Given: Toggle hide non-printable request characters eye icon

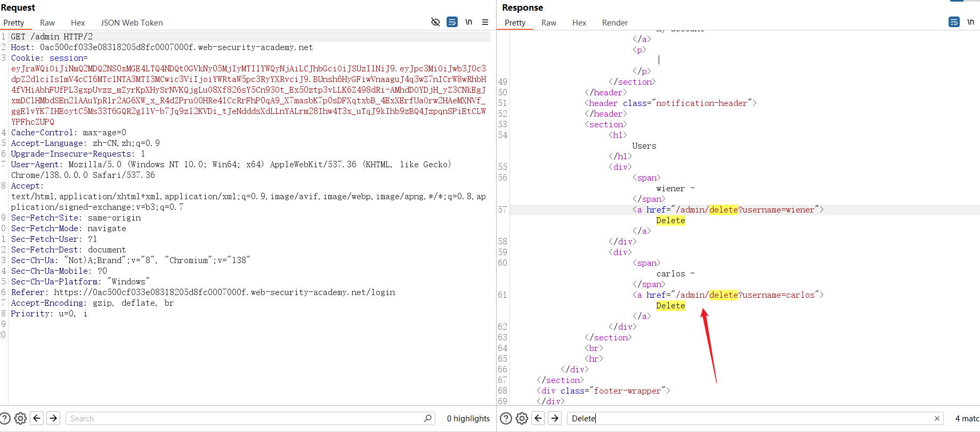Looking at the screenshot, I should coord(435,22).
